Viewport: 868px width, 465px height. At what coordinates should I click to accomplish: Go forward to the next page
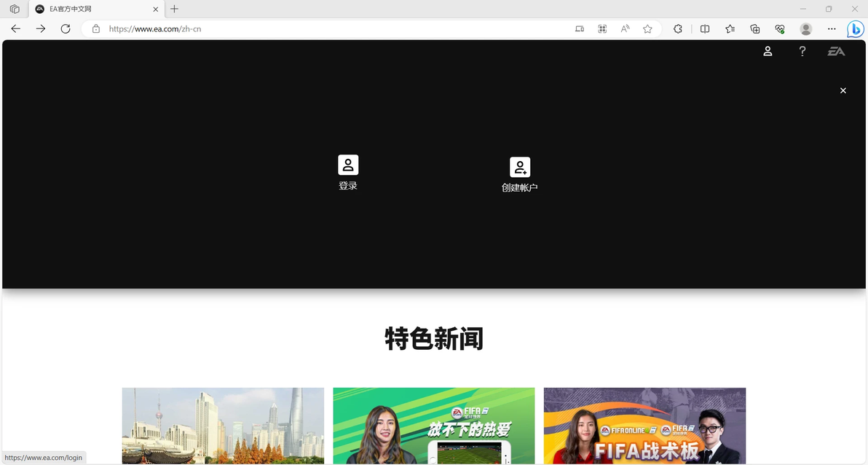40,29
